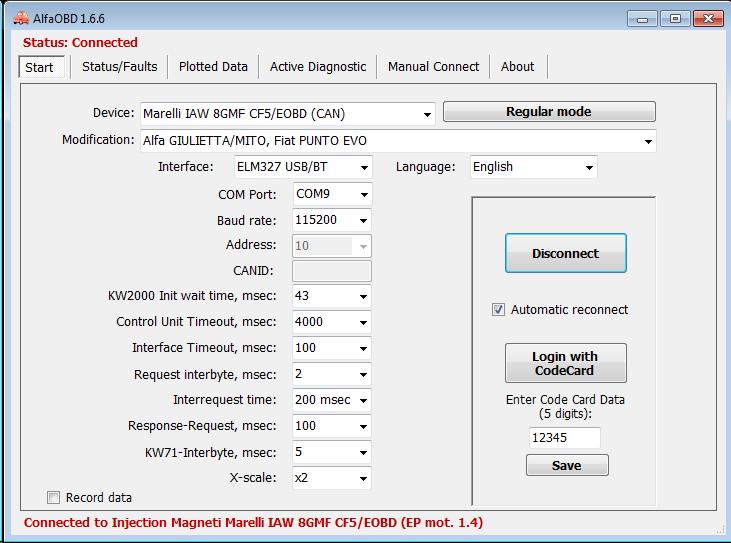The image size is (731, 543).
Task: Open the About tab
Action: point(517,67)
